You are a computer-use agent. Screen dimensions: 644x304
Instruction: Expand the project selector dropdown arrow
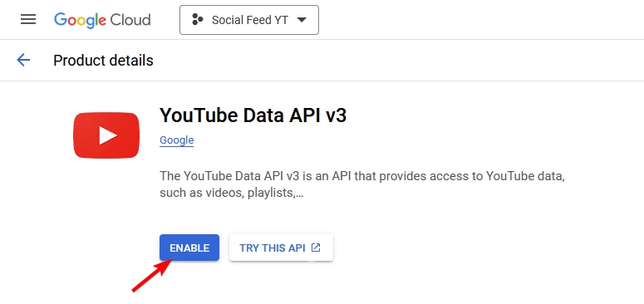tap(302, 20)
